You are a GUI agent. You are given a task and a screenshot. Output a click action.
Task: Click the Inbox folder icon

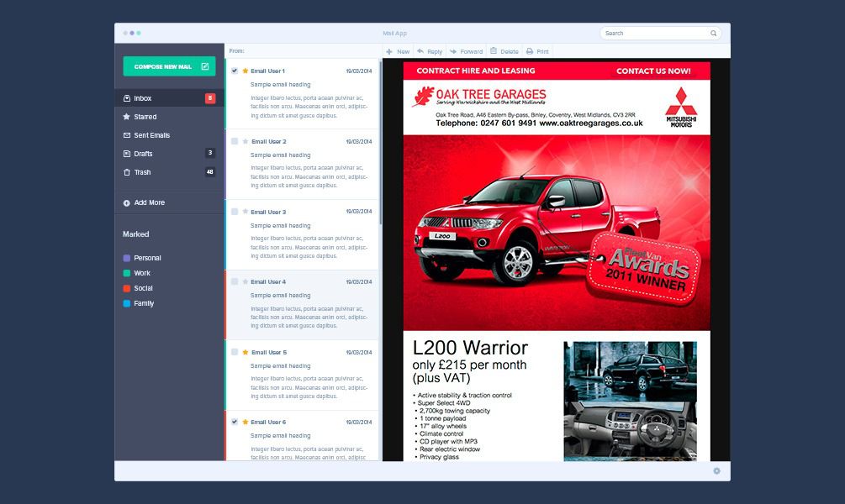click(x=127, y=98)
